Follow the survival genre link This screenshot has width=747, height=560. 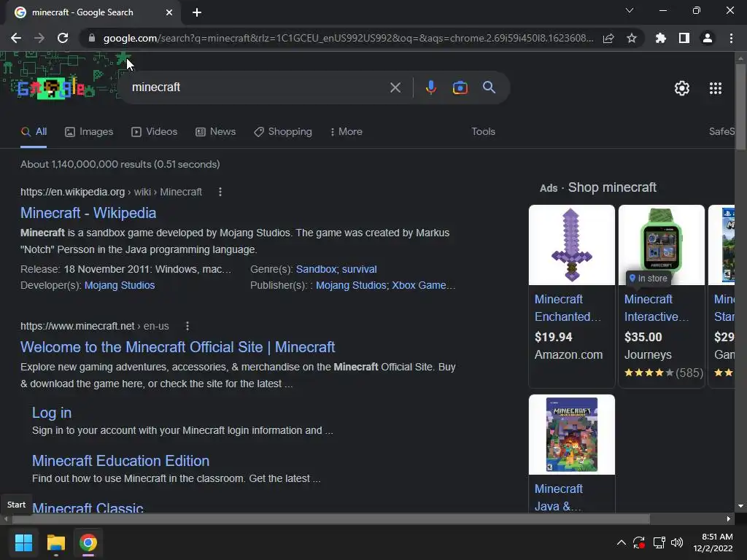click(359, 269)
